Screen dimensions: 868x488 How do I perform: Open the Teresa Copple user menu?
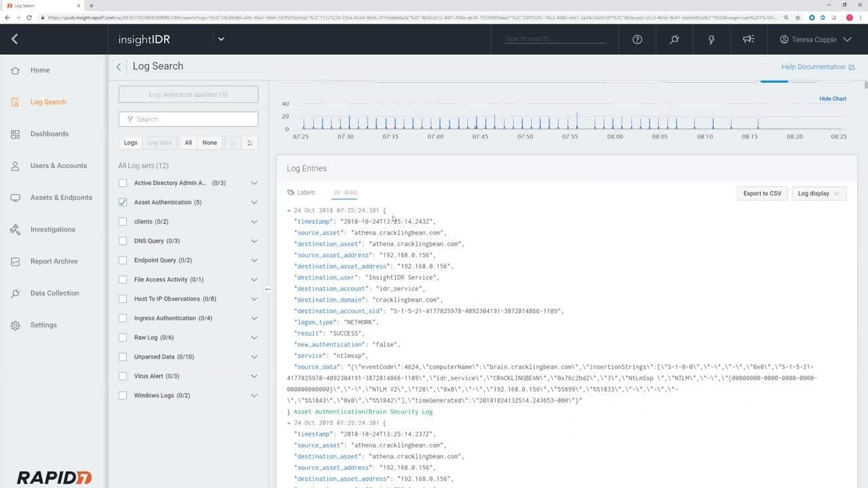pyautogui.click(x=816, y=39)
